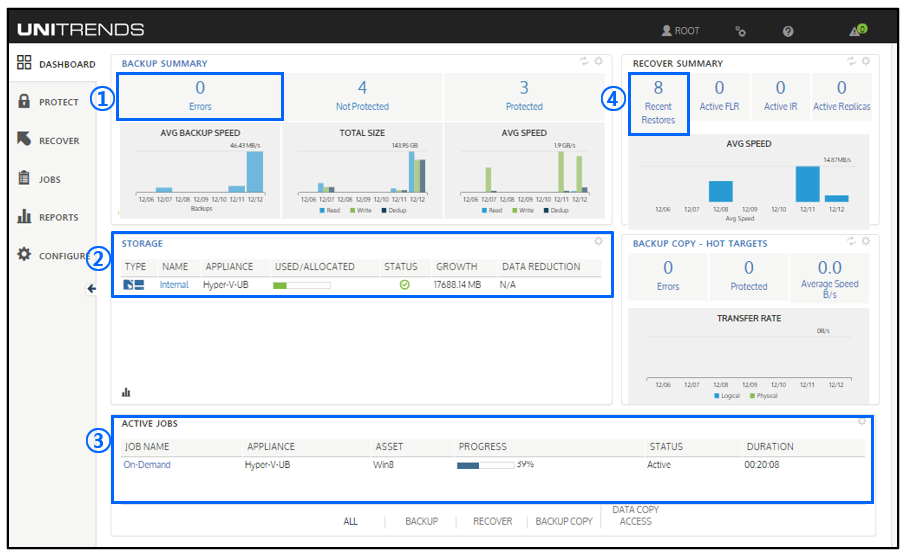The height and width of the screenshot is (559, 907).
Task: Click the Recover arrow icon
Action: coord(24,139)
